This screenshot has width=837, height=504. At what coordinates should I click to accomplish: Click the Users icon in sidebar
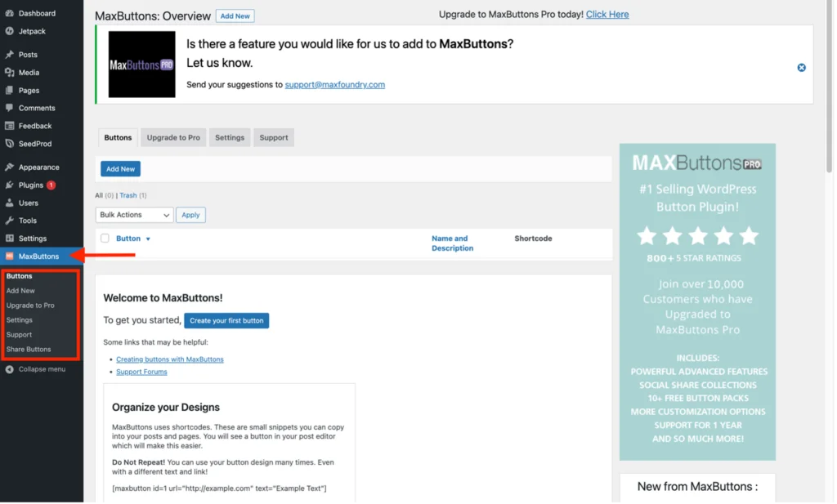point(9,203)
